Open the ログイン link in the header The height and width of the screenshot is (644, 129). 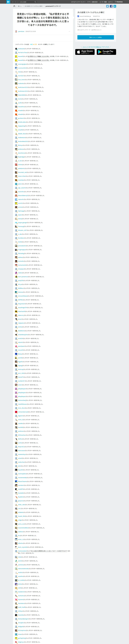point(111,2)
